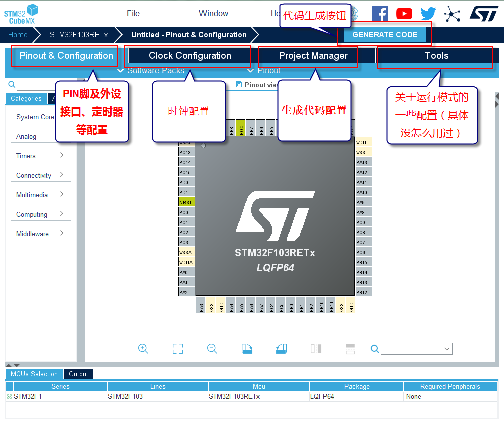Click the zoom out magnifier icon
Screen dimensions: 504x423
[x=212, y=349]
